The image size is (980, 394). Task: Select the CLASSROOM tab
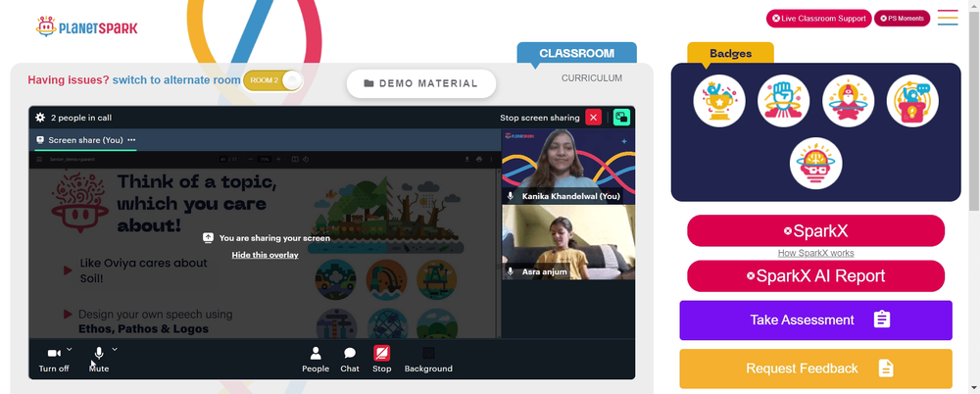click(577, 53)
